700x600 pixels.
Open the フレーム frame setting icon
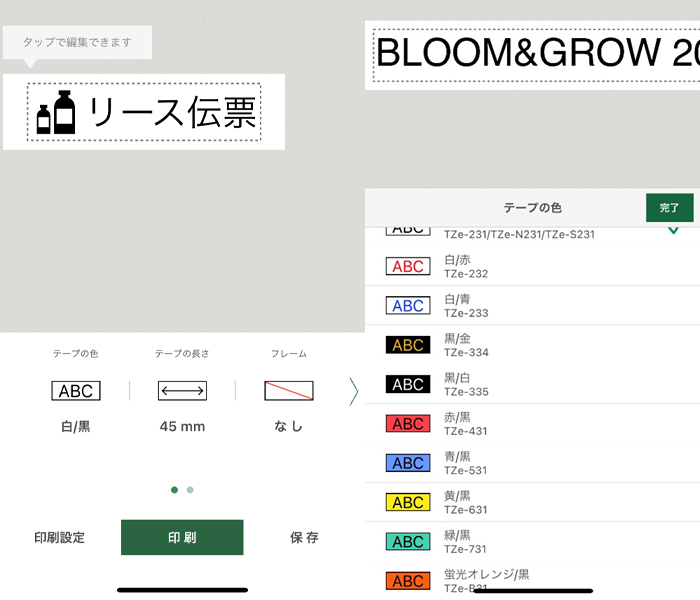289,391
